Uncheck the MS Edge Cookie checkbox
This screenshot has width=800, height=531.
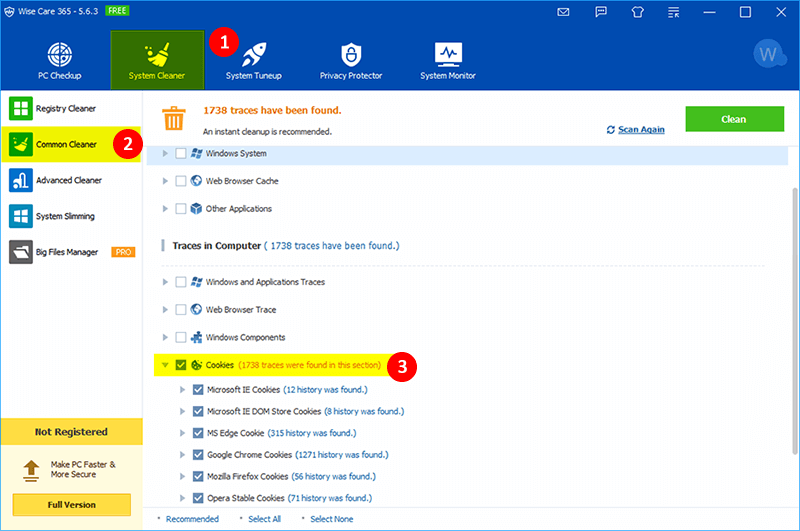tap(198, 433)
